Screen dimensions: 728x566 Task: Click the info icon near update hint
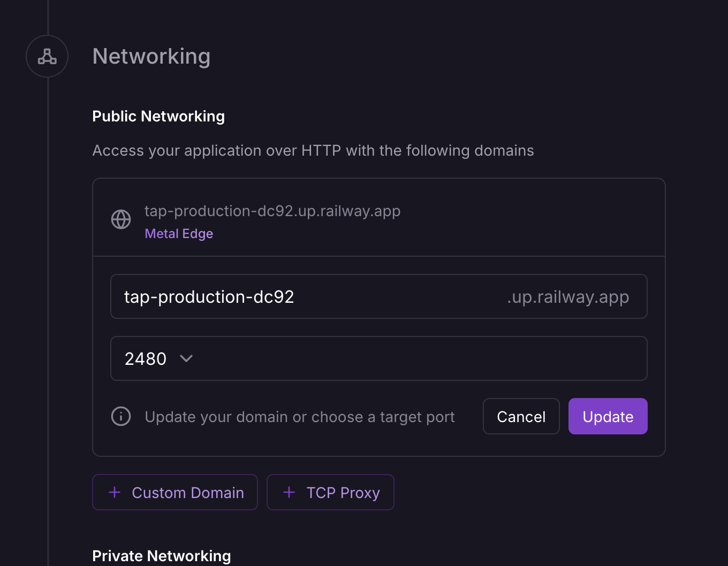(121, 416)
